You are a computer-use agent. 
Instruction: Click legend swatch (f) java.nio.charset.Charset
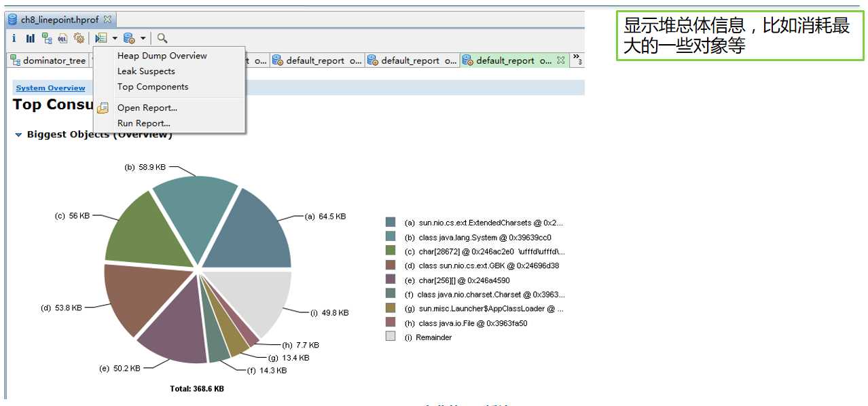pyautogui.click(x=391, y=293)
